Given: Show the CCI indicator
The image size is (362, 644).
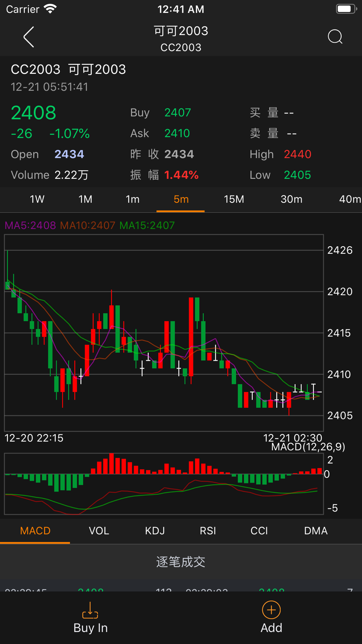Looking at the screenshot, I should (x=259, y=531).
